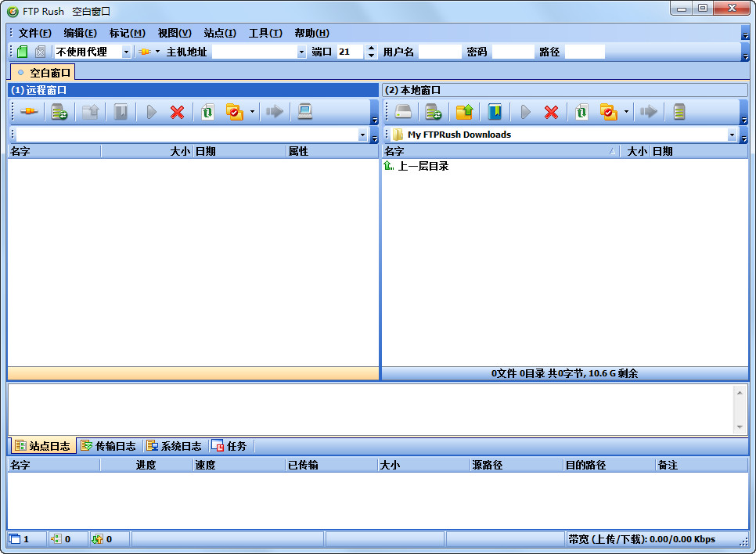
Task: Click the local pane red X abort icon
Action: [x=552, y=112]
